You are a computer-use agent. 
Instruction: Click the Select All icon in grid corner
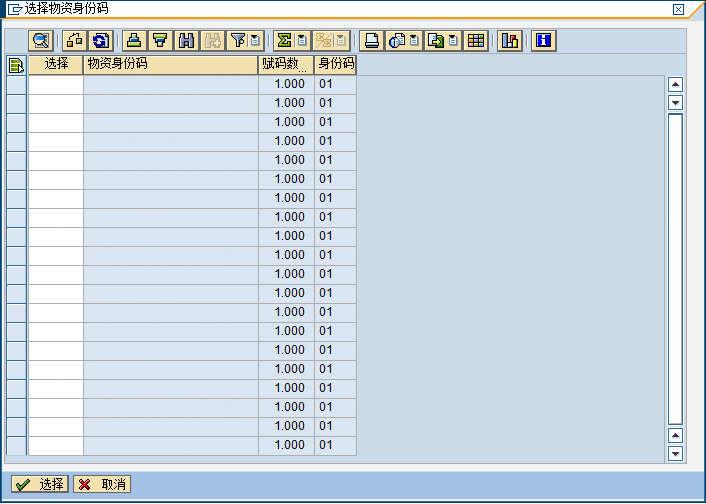tap(16, 65)
